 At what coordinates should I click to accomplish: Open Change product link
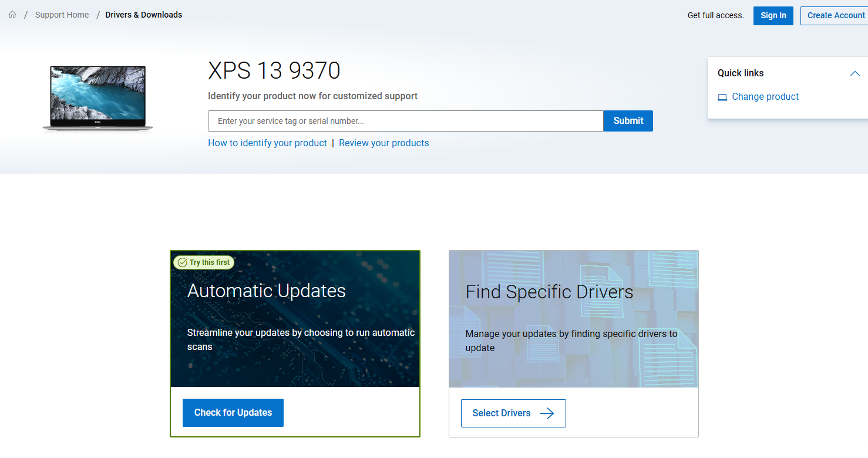coord(765,97)
